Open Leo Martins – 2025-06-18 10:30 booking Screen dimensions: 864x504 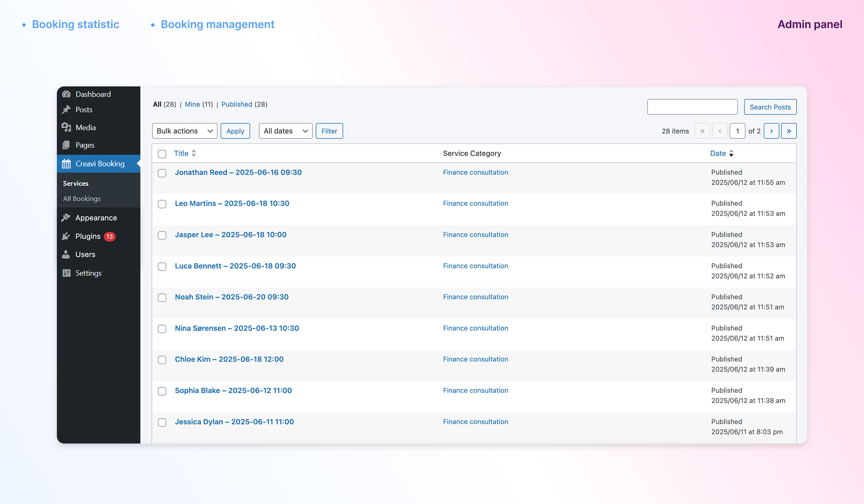pyautogui.click(x=232, y=203)
